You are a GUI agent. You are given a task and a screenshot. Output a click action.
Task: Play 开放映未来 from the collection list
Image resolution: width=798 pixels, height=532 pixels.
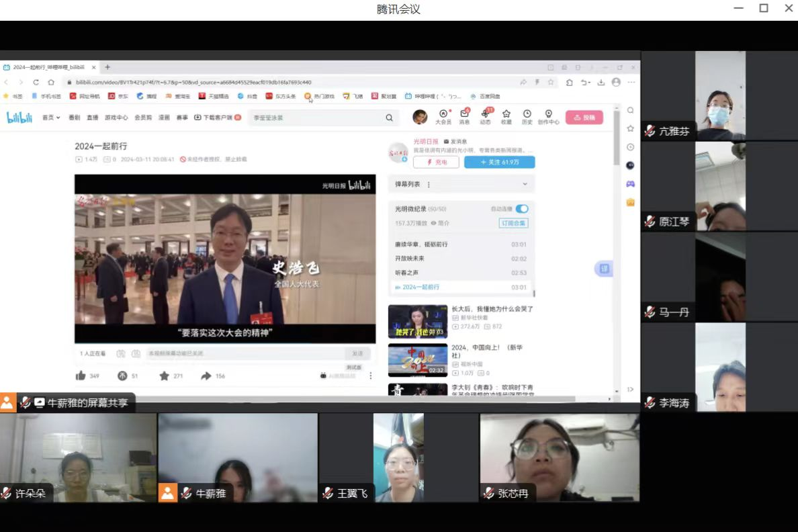pos(410,259)
